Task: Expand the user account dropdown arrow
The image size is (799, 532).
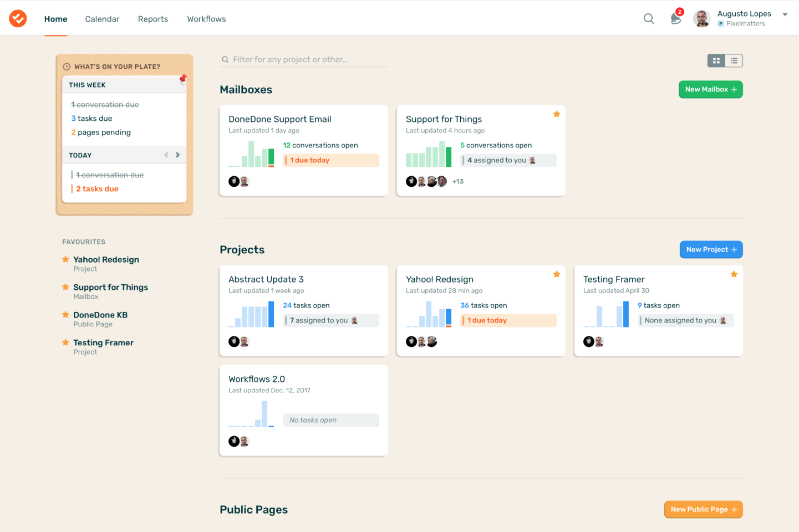Action: pos(785,15)
